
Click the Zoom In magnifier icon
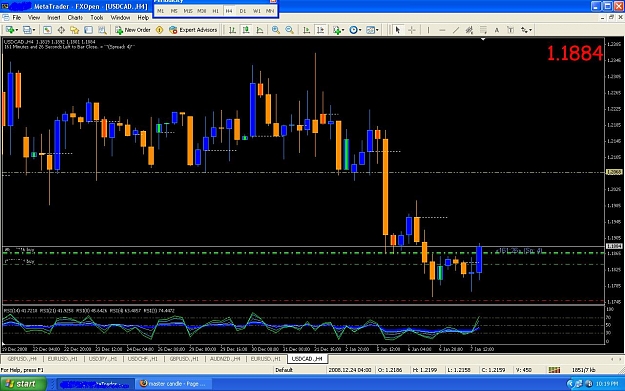tap(275, 30)
